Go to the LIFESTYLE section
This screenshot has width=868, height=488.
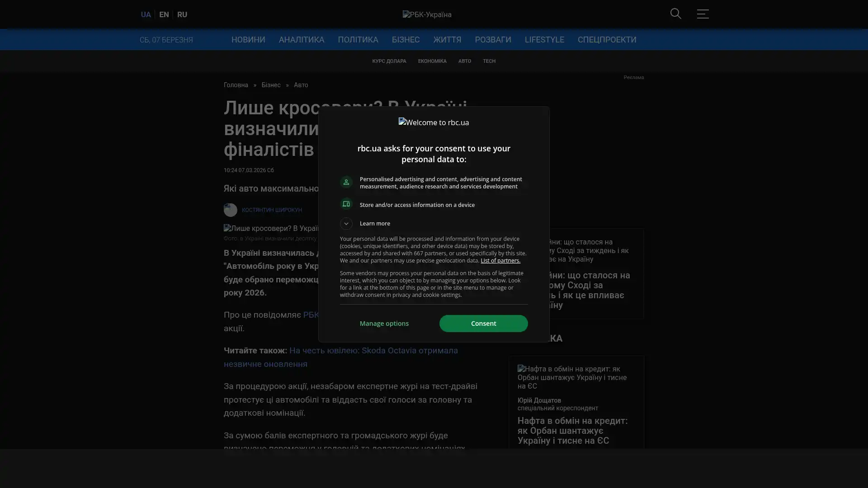pyautogui.click(x=544, y=40)
